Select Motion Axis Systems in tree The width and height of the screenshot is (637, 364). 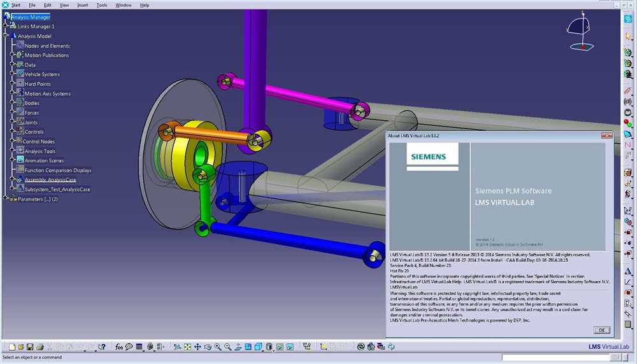48,94
